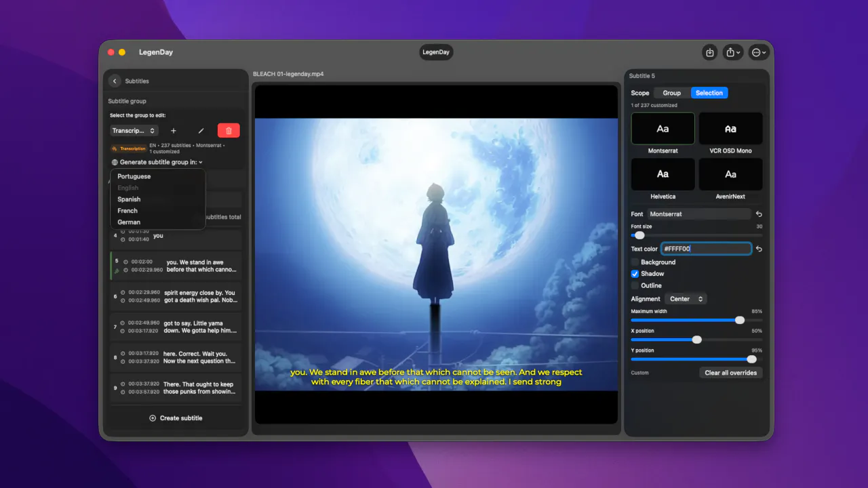
Task: Select the Helvetica font preset thumbnail
Action: click(663, 174)
